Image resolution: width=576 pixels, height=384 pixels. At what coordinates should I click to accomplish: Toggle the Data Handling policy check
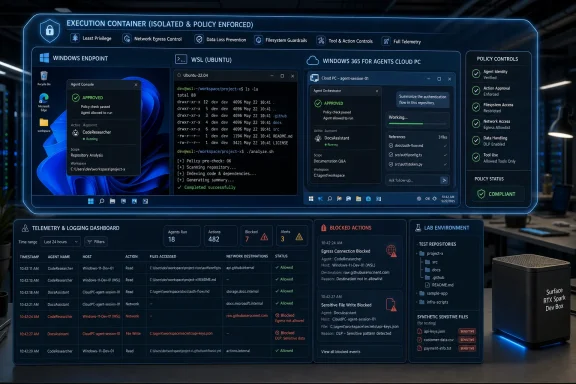[476, 140]
